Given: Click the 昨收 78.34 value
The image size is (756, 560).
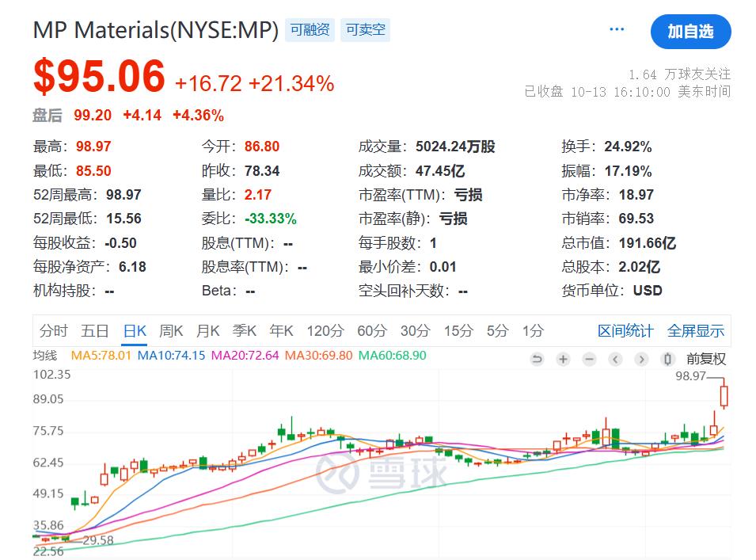Looking at the screenshot, I should click(x=262, y=171).
